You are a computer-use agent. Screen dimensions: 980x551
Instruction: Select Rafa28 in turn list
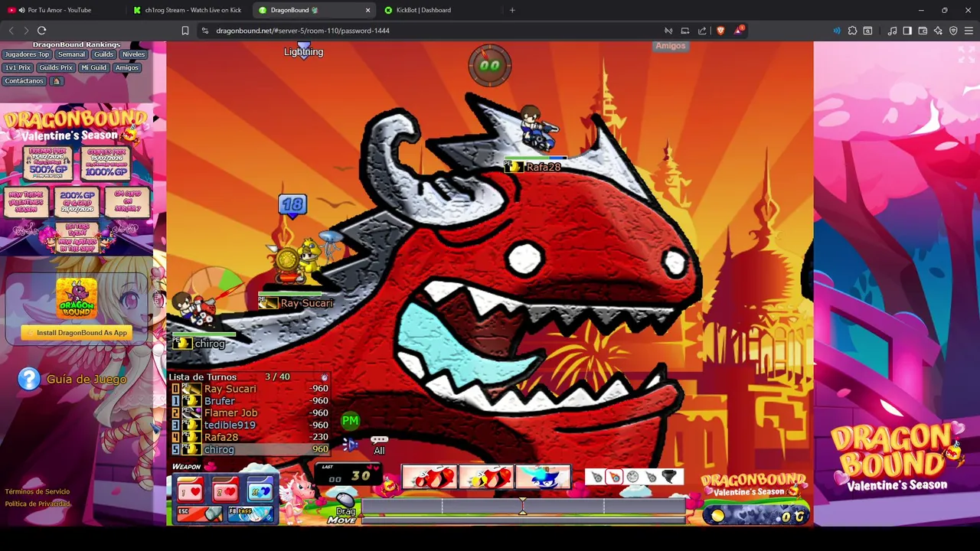click(x=249, y=437)
